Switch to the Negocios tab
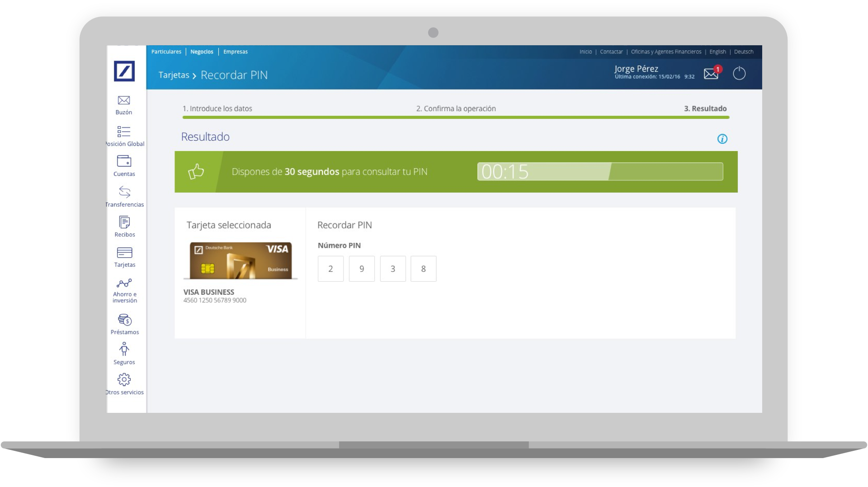The height and width of the screenshot is (487, 868). (x=202, y=52)
